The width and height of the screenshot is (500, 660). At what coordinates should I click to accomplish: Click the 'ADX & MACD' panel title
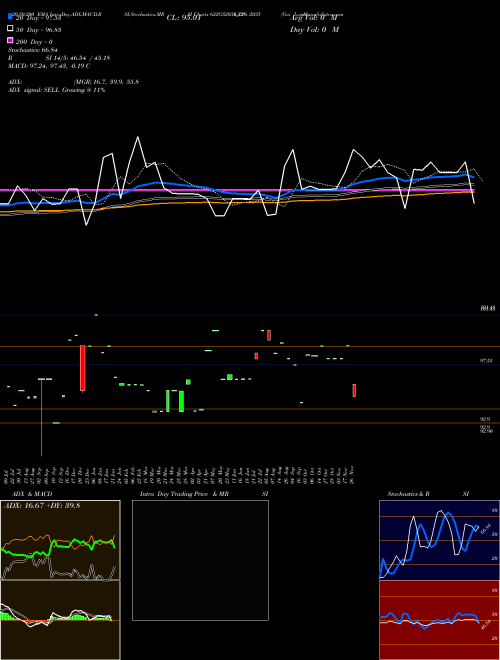tap(32, 494)
